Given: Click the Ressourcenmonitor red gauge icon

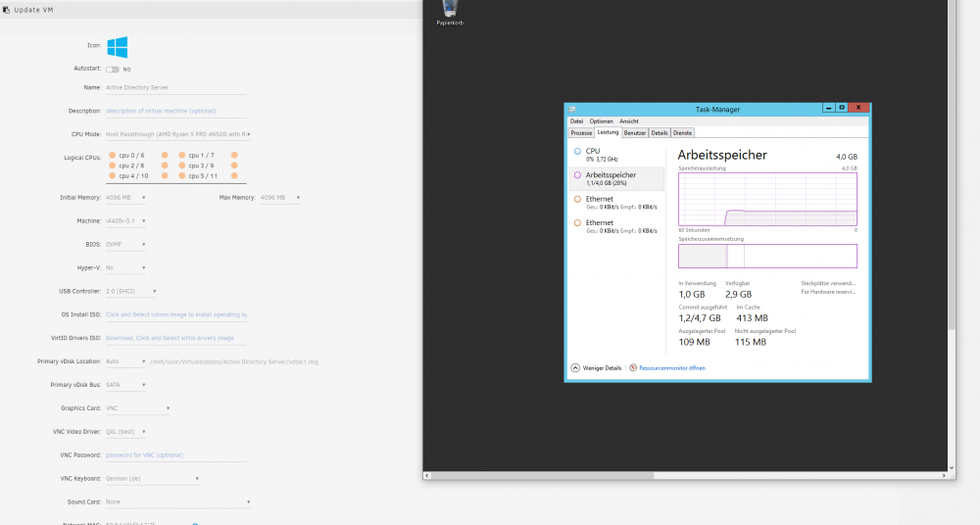Looking at the screenshot, I should coord(633,367).
